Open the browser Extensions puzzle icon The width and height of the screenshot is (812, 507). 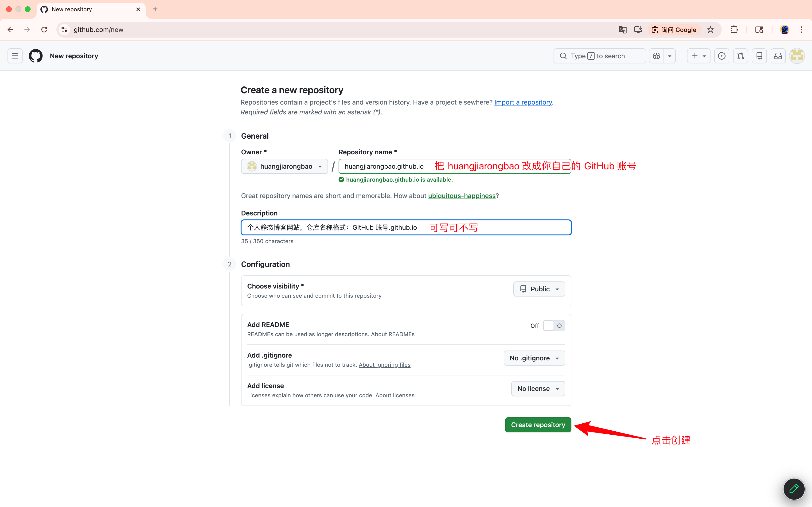point(734,30)
